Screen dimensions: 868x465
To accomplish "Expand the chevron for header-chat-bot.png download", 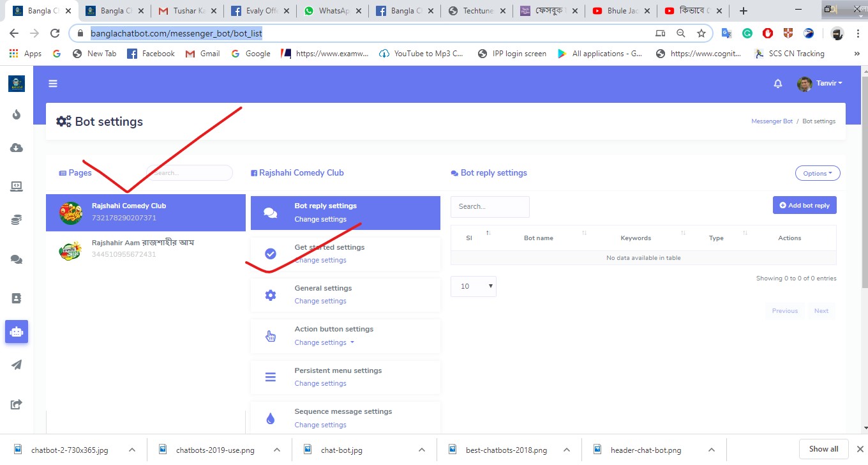I will [711, 450].
